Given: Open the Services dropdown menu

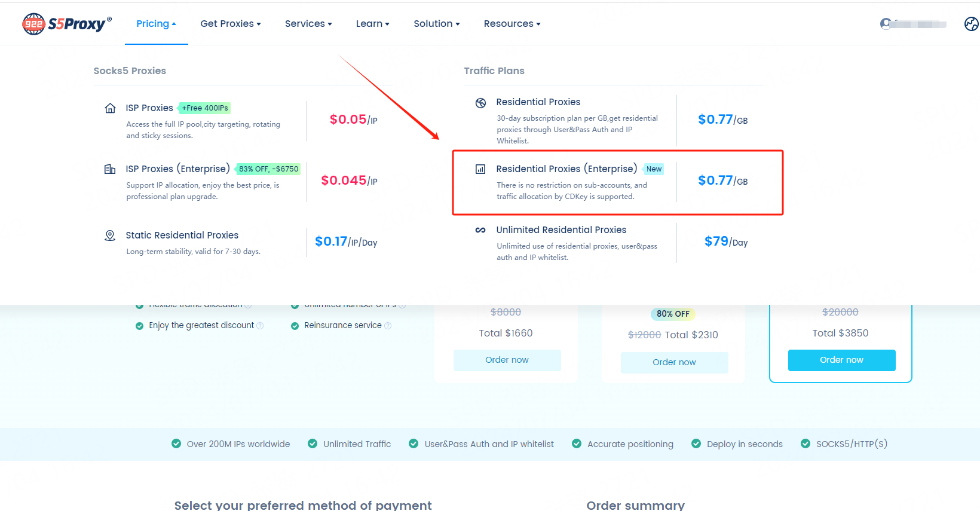Looking at the screenshot, I should (x=308, y=24).
